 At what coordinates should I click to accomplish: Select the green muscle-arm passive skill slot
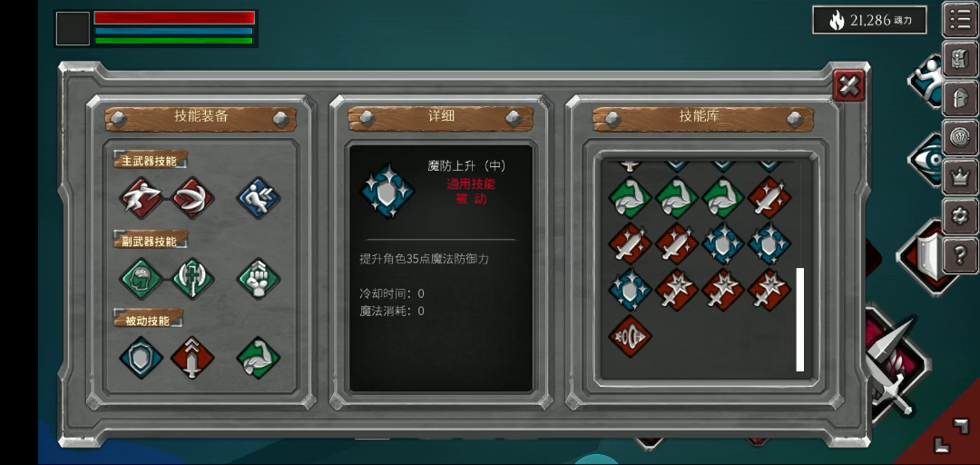point(258,357)
